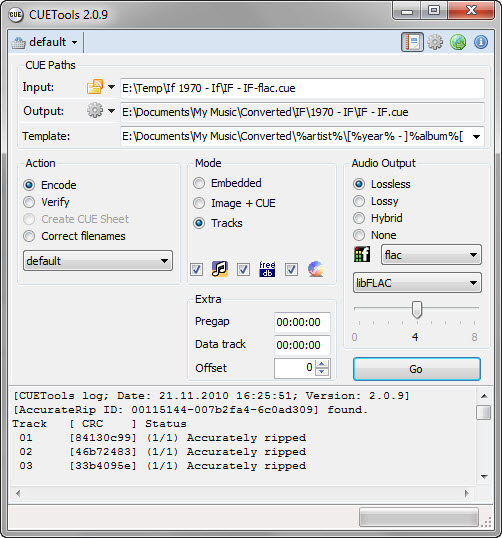Screen dimensions: 502x538
Task: Click the Go button
Action: [x=417, y=369]
